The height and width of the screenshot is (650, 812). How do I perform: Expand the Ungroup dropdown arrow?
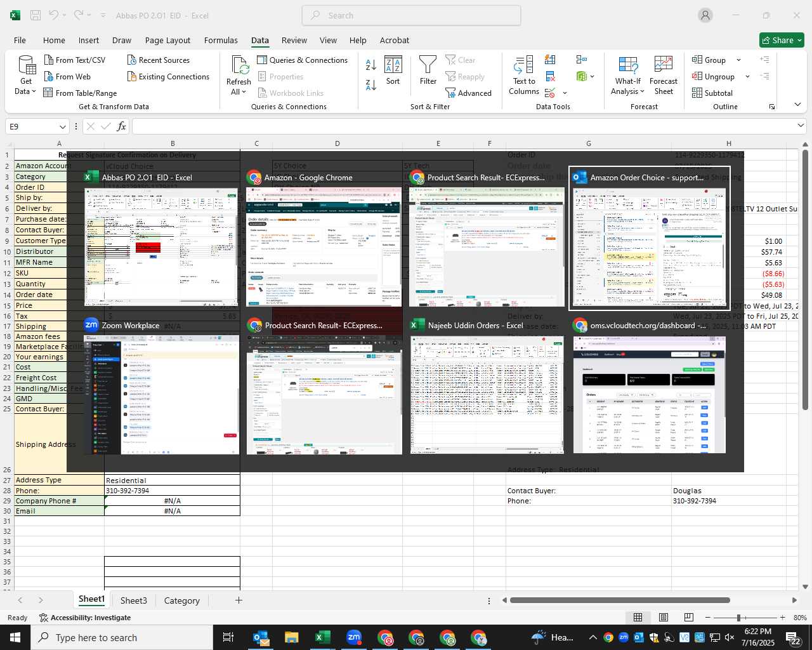click(x=747, y=76)
